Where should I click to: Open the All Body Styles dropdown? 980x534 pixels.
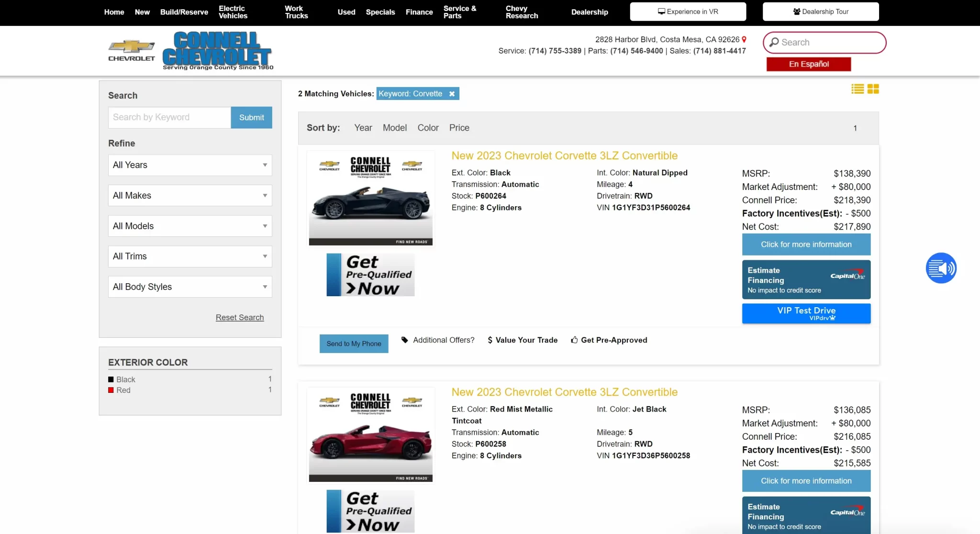click(190, 287)
